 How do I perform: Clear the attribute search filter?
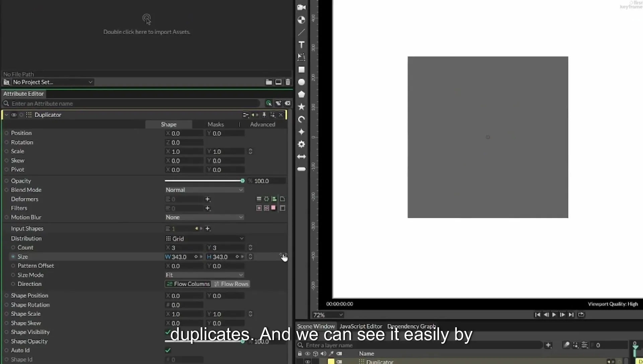[x=288, y=103]
